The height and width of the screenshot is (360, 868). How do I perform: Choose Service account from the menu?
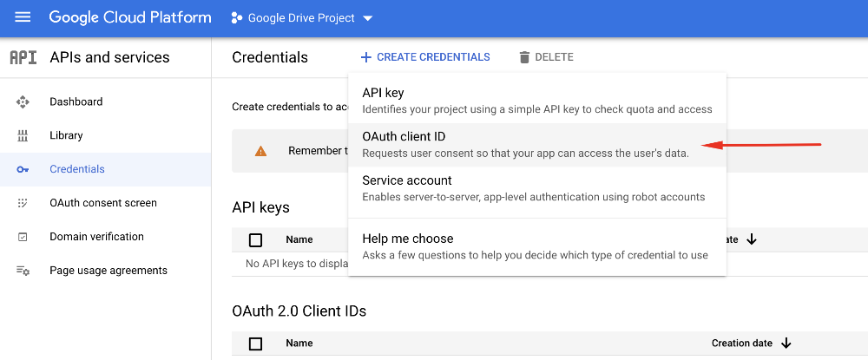[537, 188]
